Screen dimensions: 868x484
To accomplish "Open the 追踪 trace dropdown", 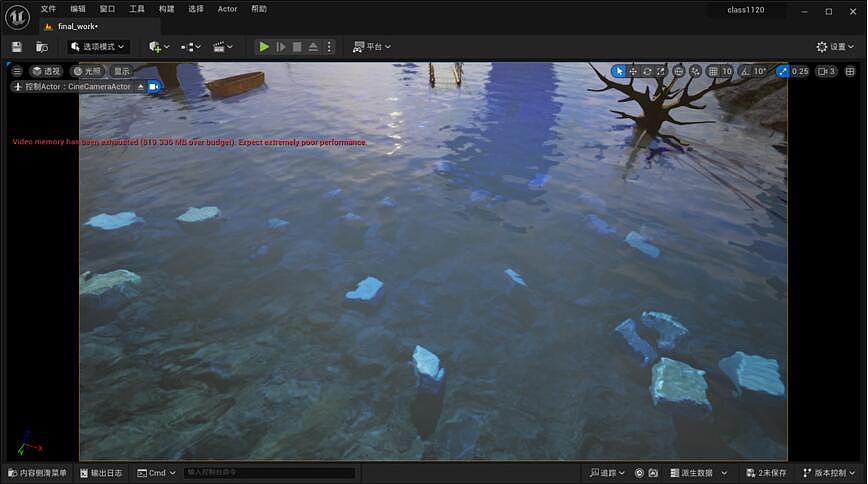I will tap(607, 473).
